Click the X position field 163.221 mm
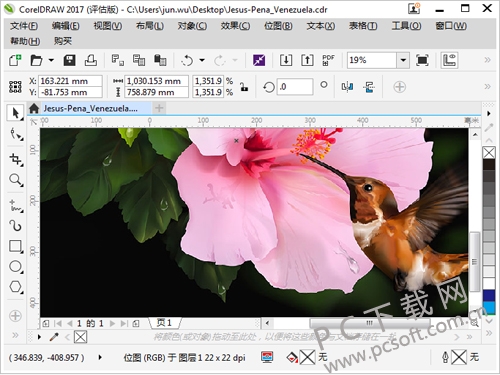This screenshot has height=375, width=500. [x=71, y=81]
